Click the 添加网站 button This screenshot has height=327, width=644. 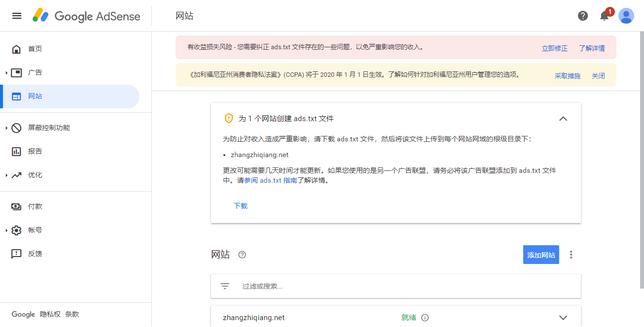541,255
